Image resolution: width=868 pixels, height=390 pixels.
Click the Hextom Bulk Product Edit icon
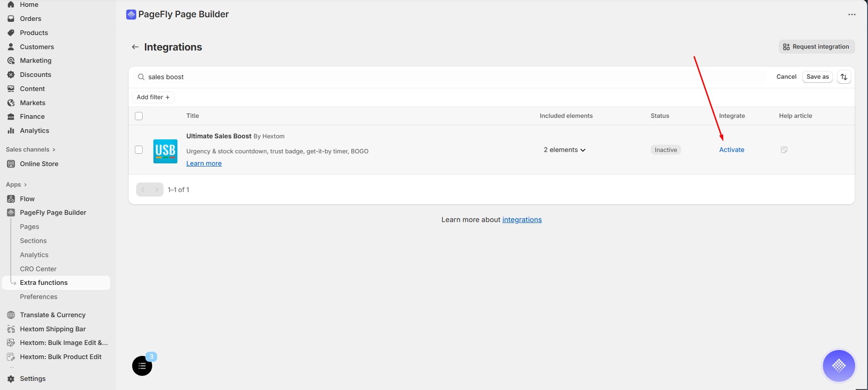(11, 357)
